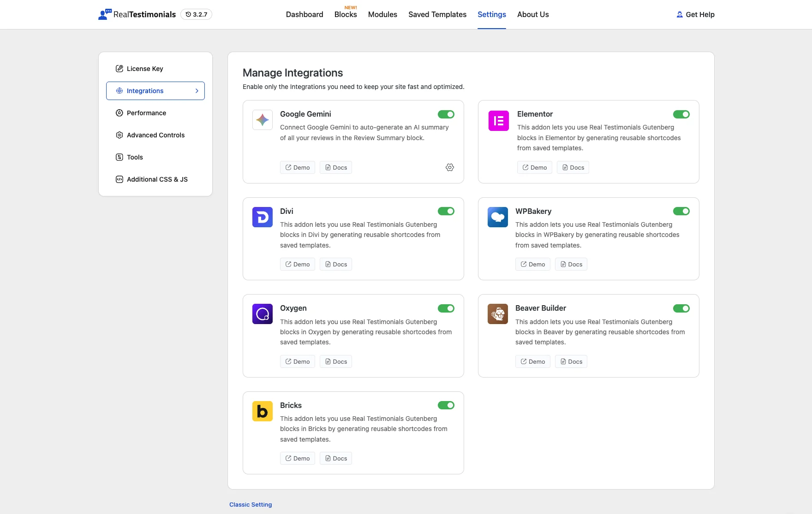Open Google Gemini Docs button
Viewport: 812px width, 514px height.
pos(336,167)
